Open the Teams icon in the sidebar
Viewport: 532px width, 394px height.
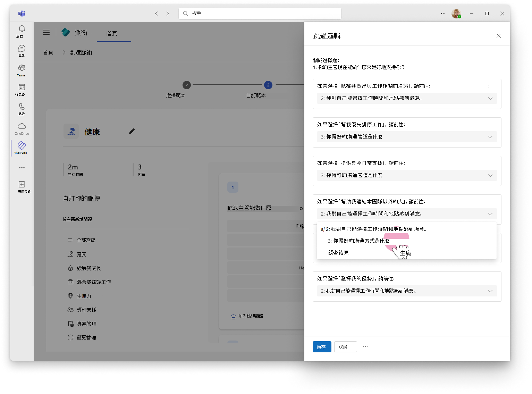(x=21, y=69)
